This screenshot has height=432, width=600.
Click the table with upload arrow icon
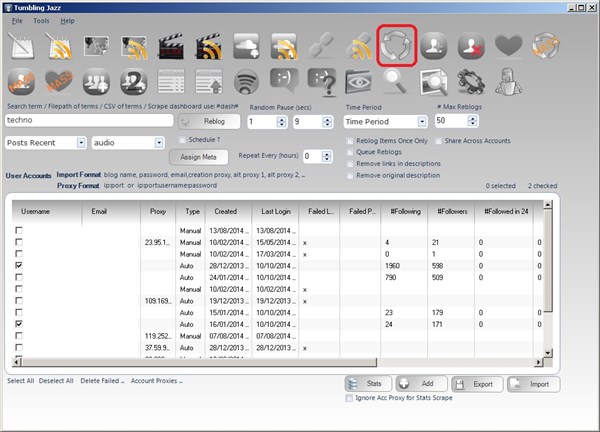click(209, 81)
